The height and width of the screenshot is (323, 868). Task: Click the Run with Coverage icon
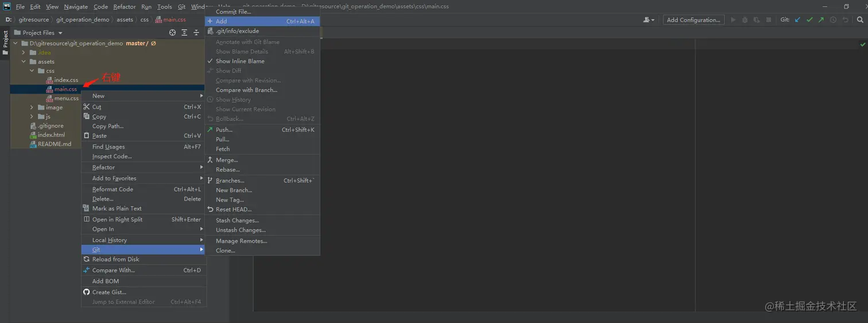756,20
